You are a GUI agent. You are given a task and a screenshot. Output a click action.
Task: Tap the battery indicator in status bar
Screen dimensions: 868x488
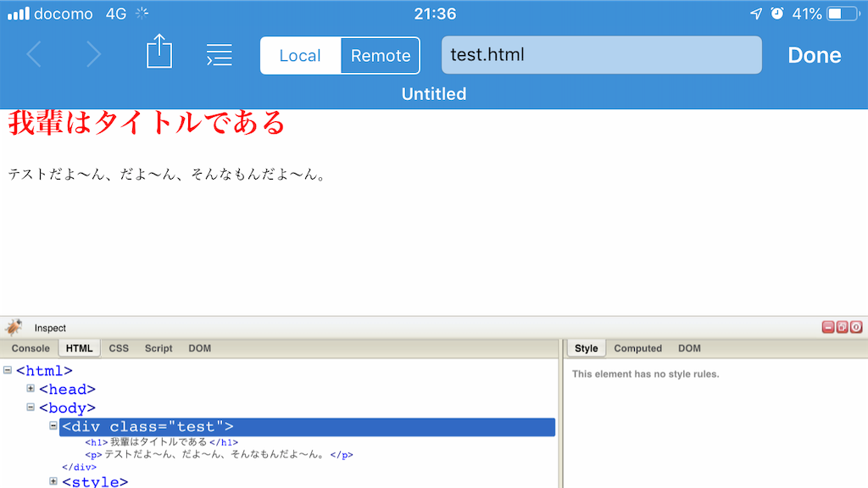coord(843,14)
